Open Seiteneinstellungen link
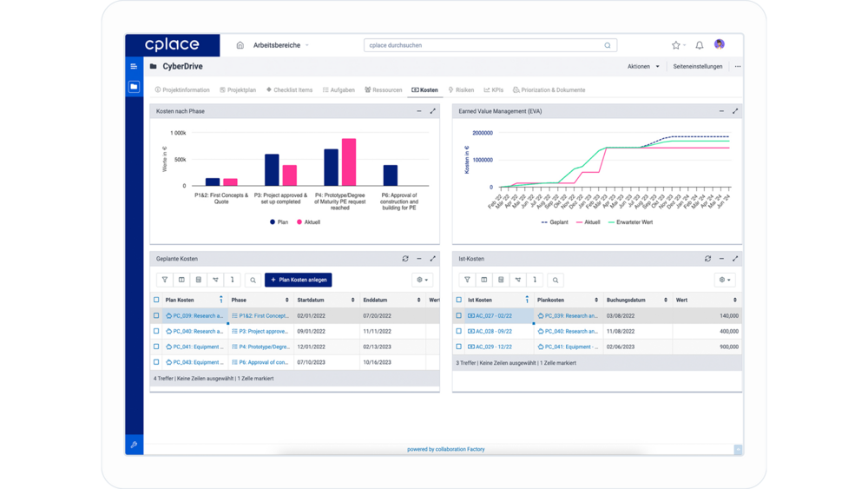Screen dimensions: 868x489 click(697, 67)
